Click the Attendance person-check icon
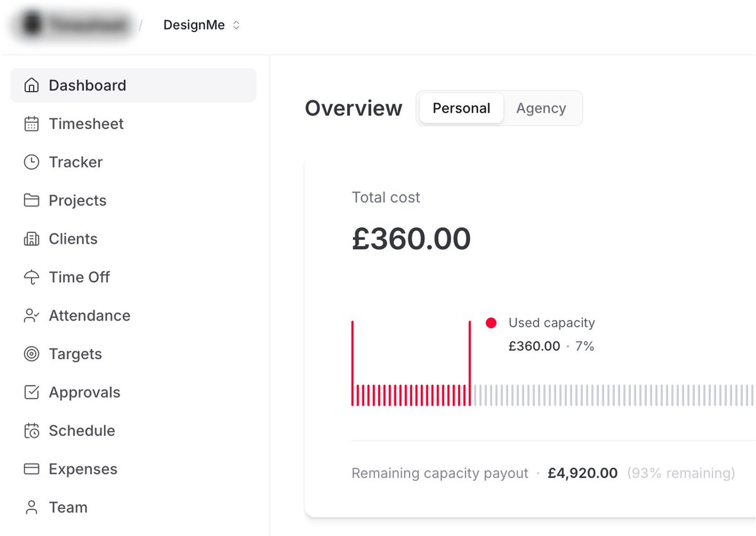 [x=31, y=316]
